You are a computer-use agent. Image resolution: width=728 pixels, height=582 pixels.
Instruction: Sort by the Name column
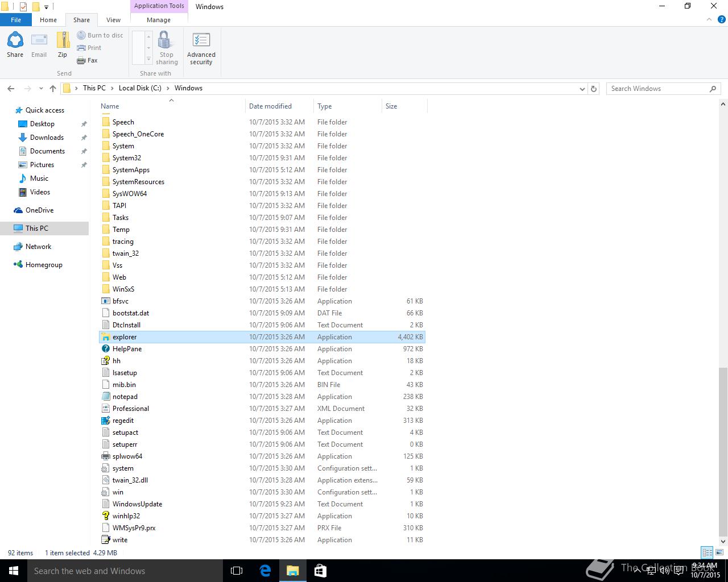[x=172, y=106]
